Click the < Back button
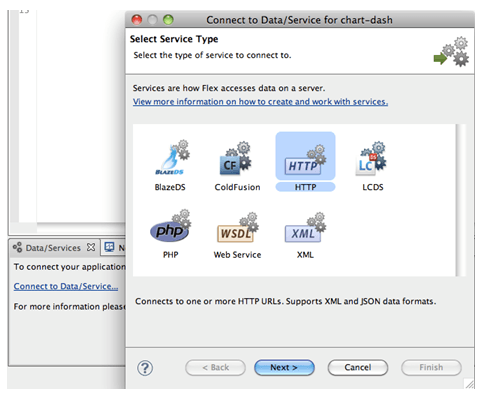 pos(215,367)
